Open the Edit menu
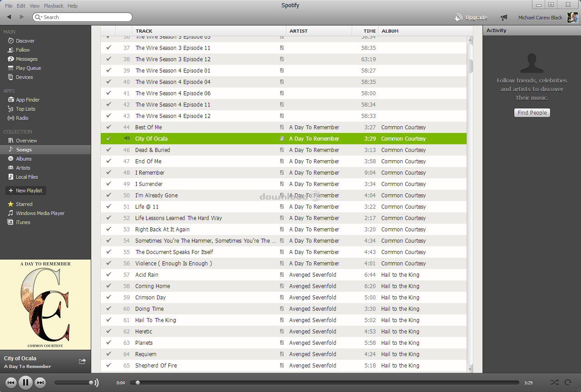Screen dimensions: 581x392 20,5
